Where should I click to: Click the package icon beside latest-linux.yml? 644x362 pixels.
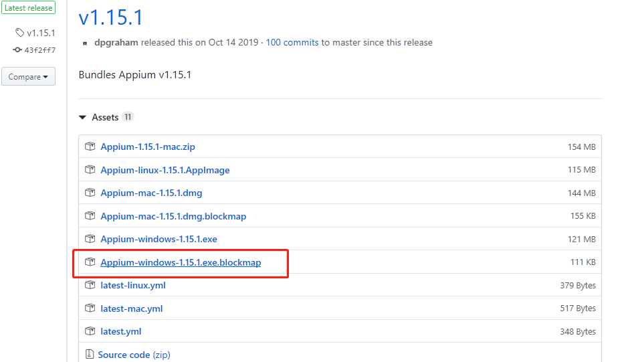click(90, 285)
